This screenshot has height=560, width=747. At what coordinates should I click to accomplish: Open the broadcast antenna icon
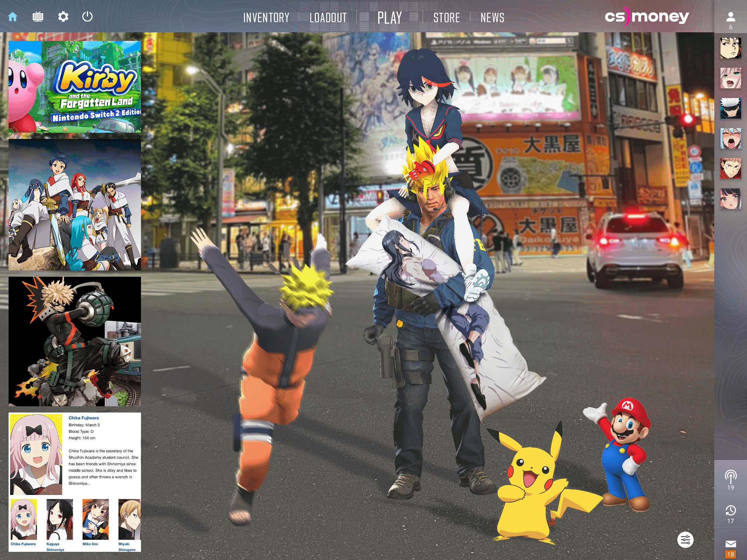(x=731, y=476)
